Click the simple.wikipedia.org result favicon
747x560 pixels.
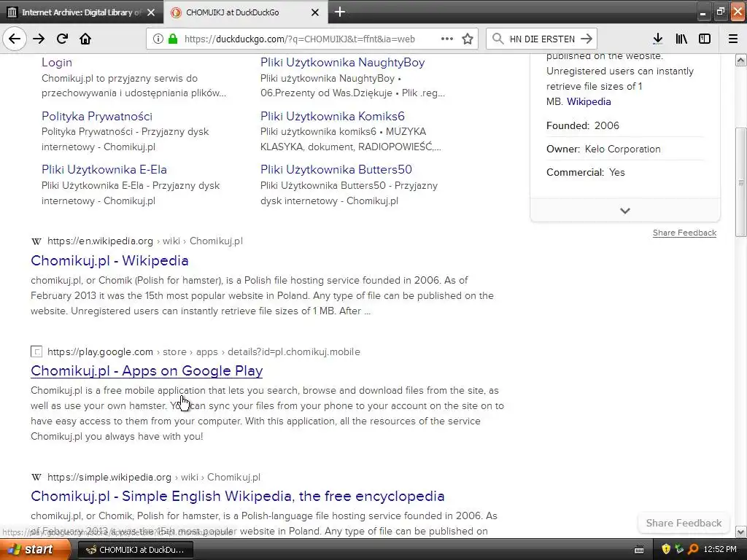[x=36, y=477]
